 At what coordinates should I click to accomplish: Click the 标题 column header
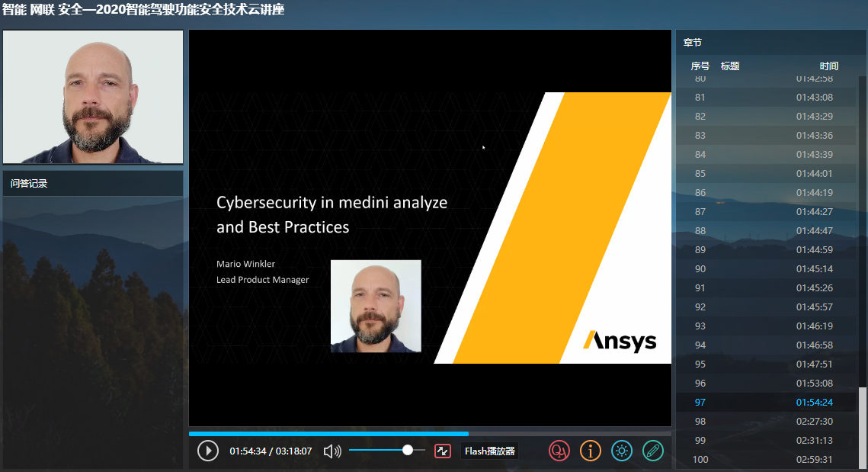pos(730,66)
